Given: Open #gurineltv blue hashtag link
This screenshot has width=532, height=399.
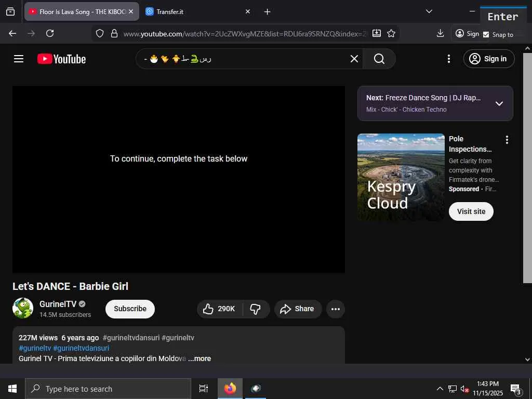Looking at the screenshot, I should point(35,348).
